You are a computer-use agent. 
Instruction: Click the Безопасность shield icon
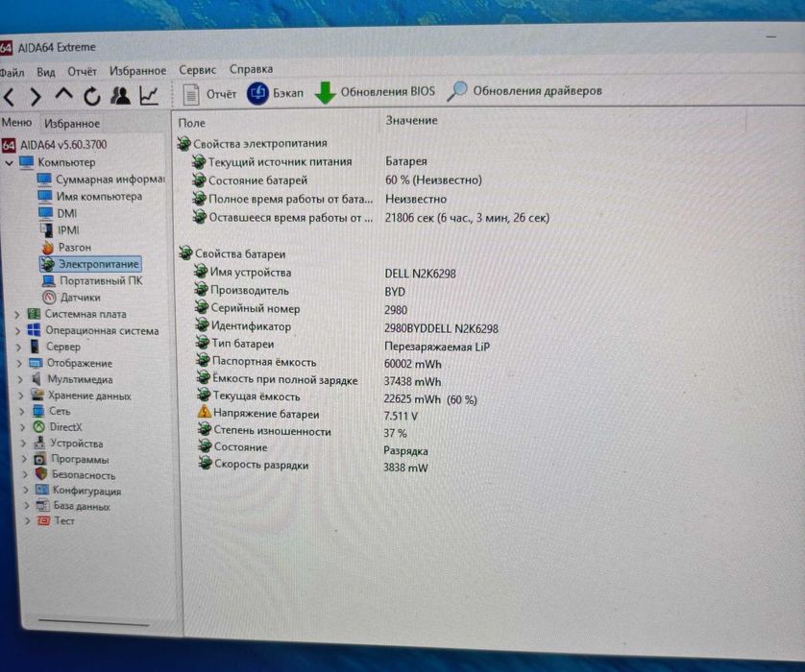pos(41,474)
